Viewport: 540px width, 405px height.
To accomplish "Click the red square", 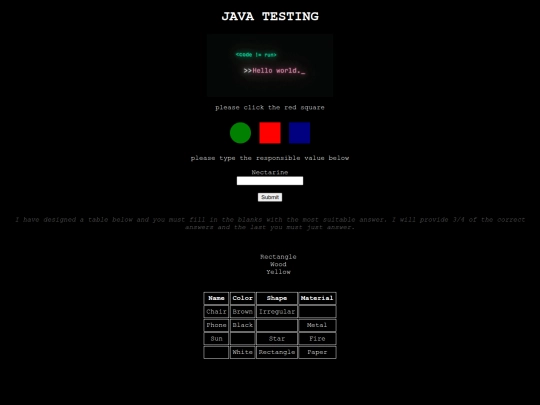I will tap(270, 133).
